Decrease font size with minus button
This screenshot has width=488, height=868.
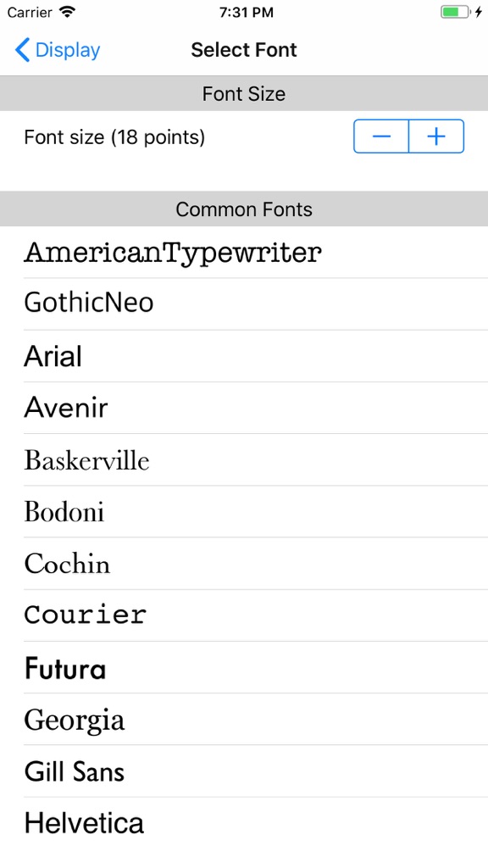[381, 136]
